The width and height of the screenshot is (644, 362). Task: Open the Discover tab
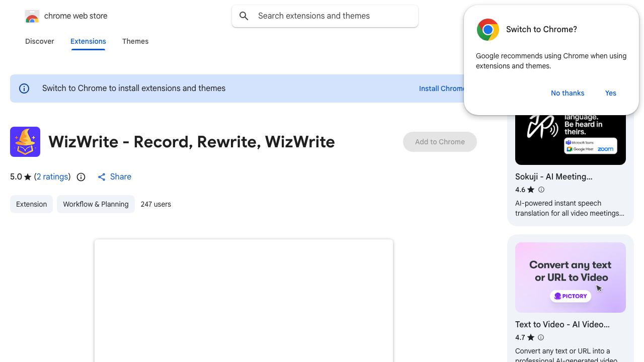[x=40, y=41]
